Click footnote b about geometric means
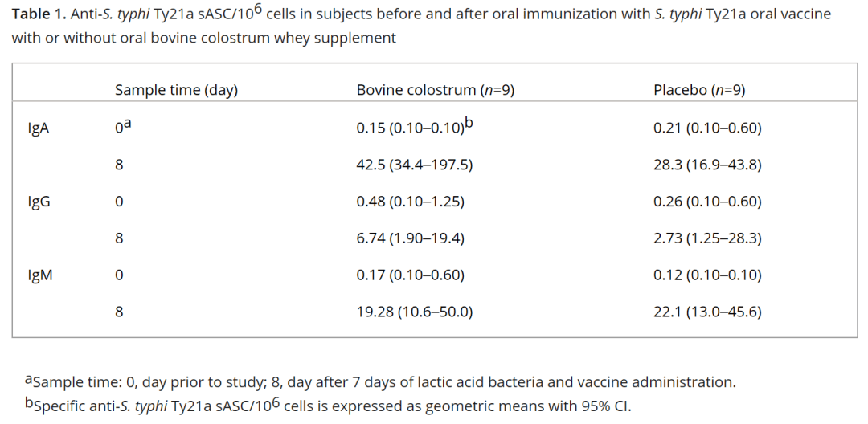Screen dimensions: 868x424 coord(328,406)
